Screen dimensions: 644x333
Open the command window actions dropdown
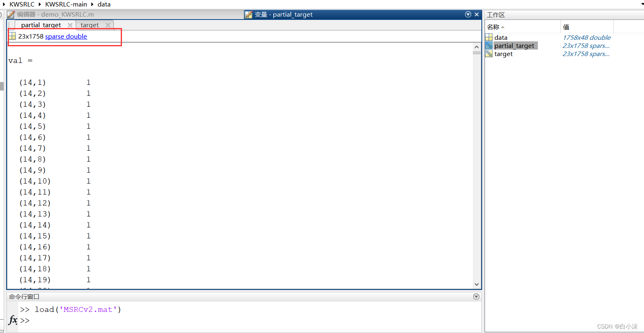click(476, 297)
